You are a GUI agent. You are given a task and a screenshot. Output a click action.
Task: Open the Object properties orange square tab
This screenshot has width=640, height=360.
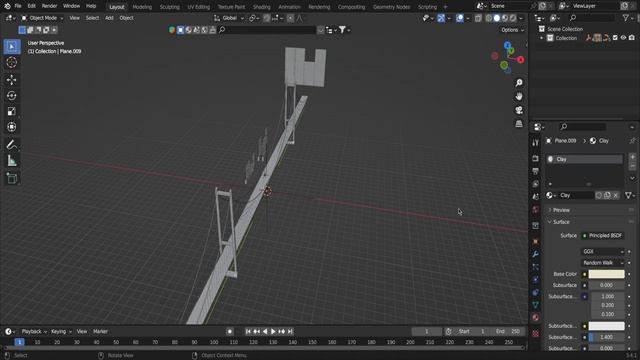(536, 242)
